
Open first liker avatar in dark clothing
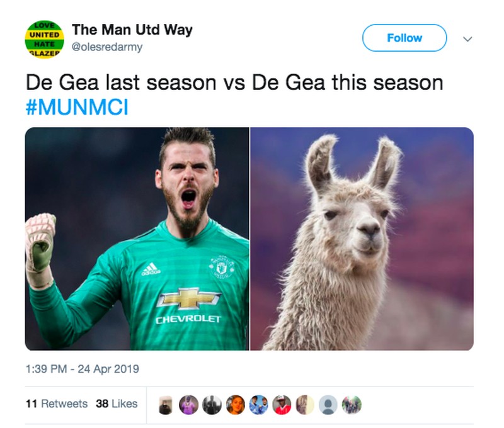(166, 405)
